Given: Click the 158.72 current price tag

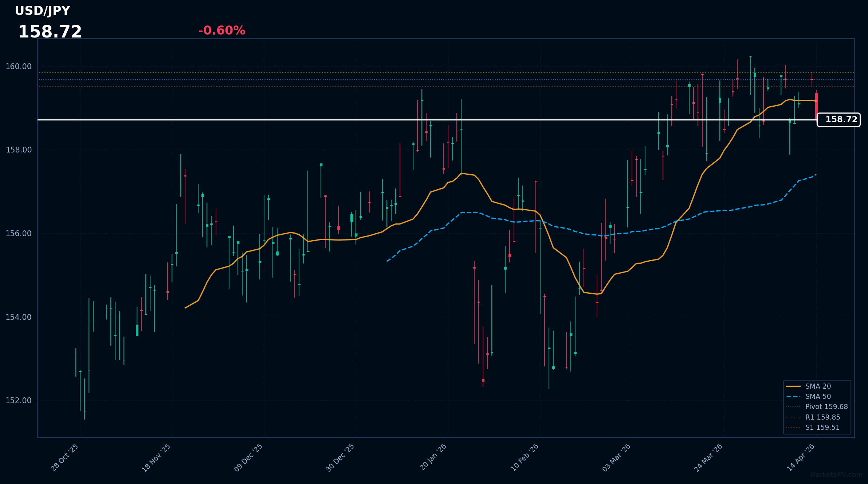Looking at the screenshot, I should pyautogui.click(x=838, y=120).
